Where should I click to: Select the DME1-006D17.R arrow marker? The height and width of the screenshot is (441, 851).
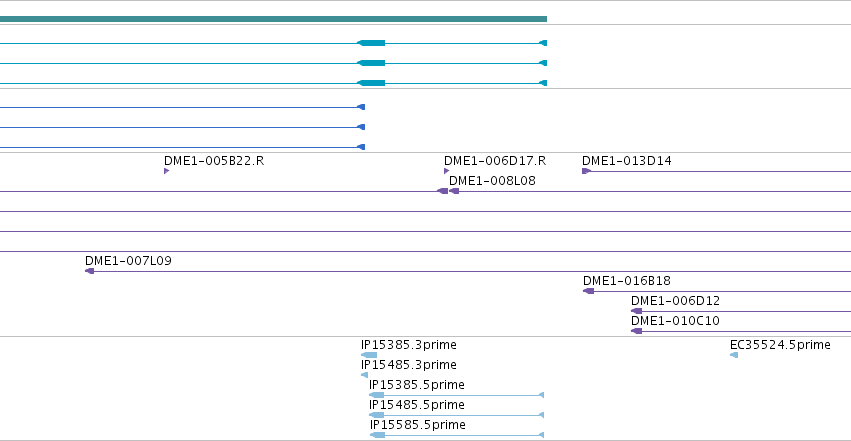coord(447,171)
